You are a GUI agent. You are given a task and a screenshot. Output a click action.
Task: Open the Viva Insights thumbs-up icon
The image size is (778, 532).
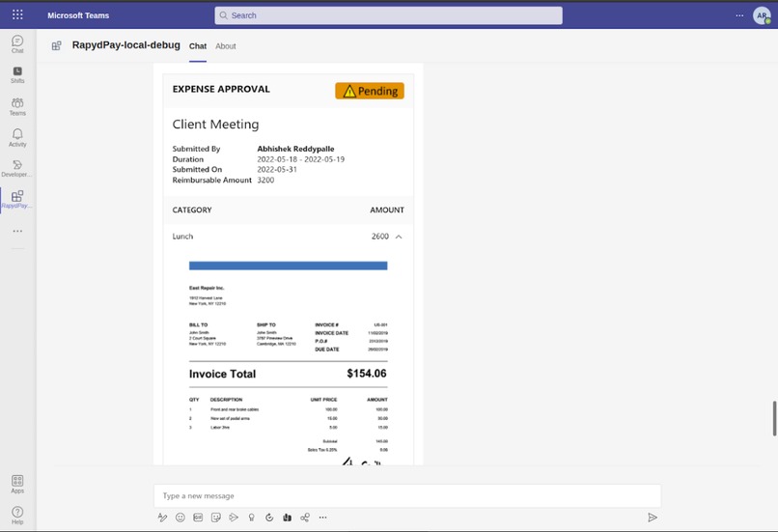click(x=288, y=518)
